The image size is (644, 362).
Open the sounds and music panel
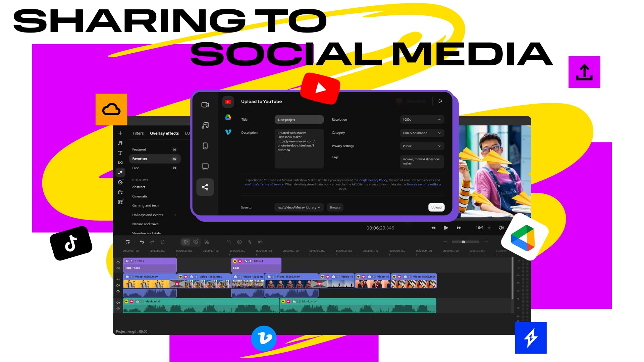120,143
